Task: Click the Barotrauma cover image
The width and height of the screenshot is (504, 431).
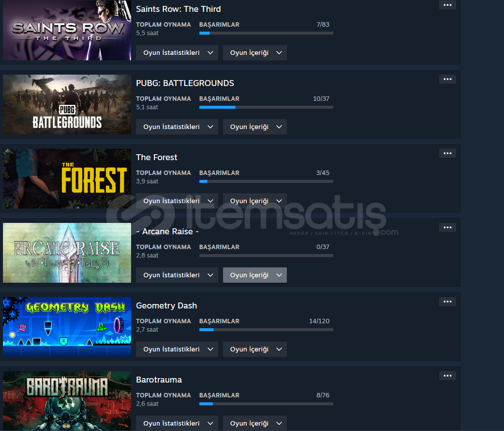Action: [x=67, y=401]
